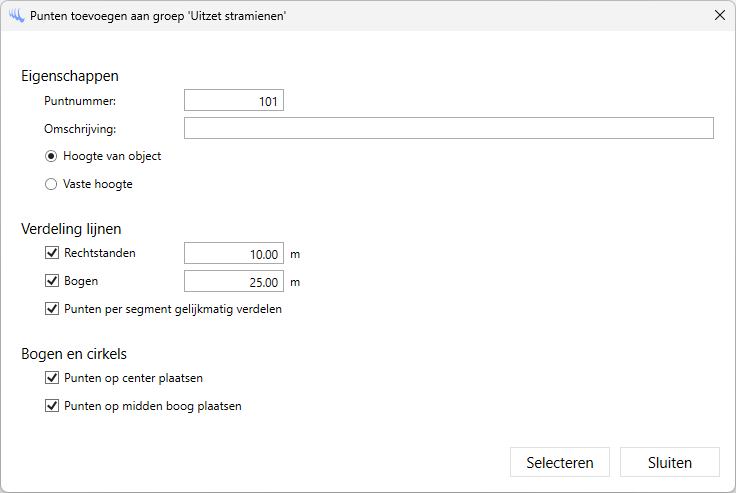Toggle 'Punten op center plaatsen' checkbox
Screen dimensions: 736x493
coord(52,378)
